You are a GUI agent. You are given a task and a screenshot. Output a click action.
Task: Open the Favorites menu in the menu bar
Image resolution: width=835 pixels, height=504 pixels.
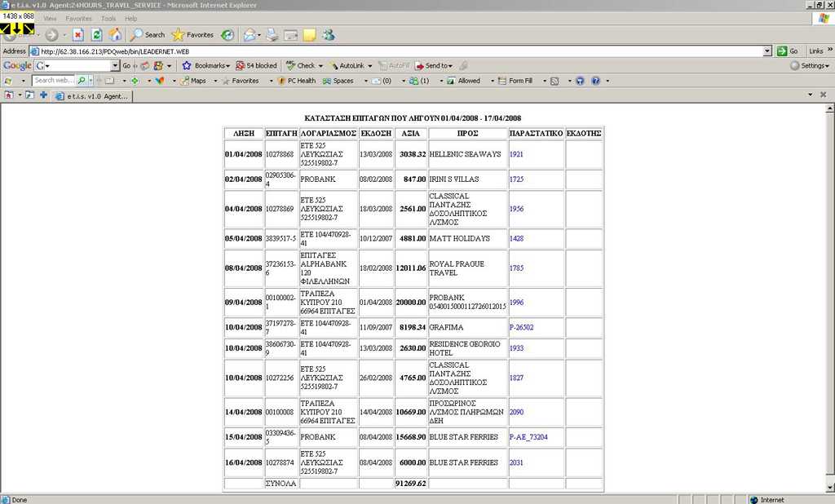click(79, 19)
